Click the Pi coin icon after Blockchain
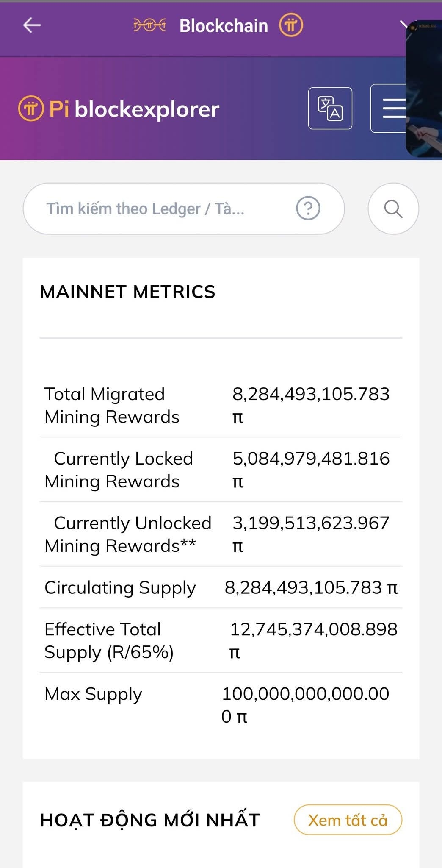Image resolution: width=442 pixels, height=868 pixels. click(291, 25)
